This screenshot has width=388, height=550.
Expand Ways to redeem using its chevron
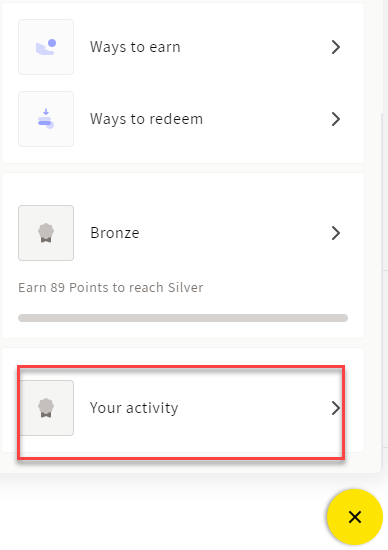[336, 119]
